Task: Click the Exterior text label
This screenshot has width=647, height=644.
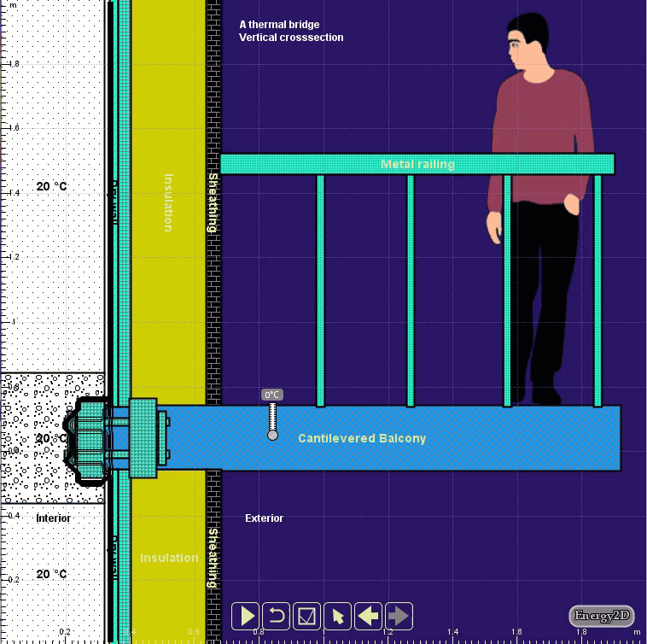Action: [x=264, y=518]
